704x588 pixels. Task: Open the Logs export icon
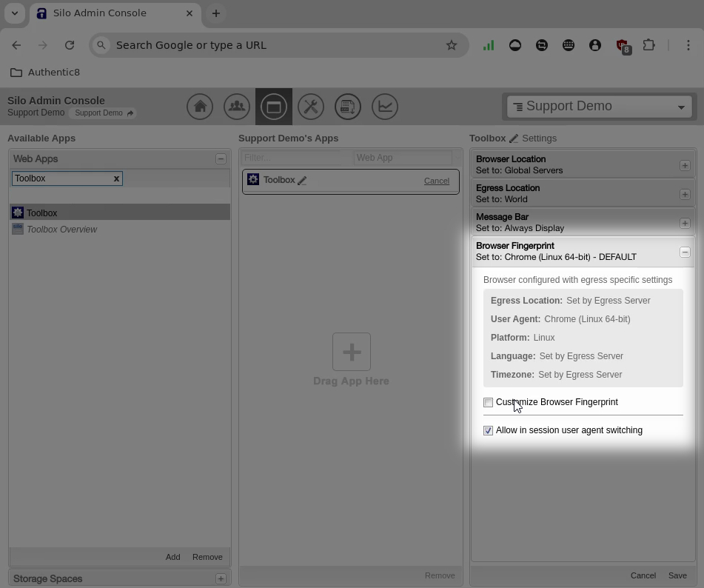click(x=348, y=107)
